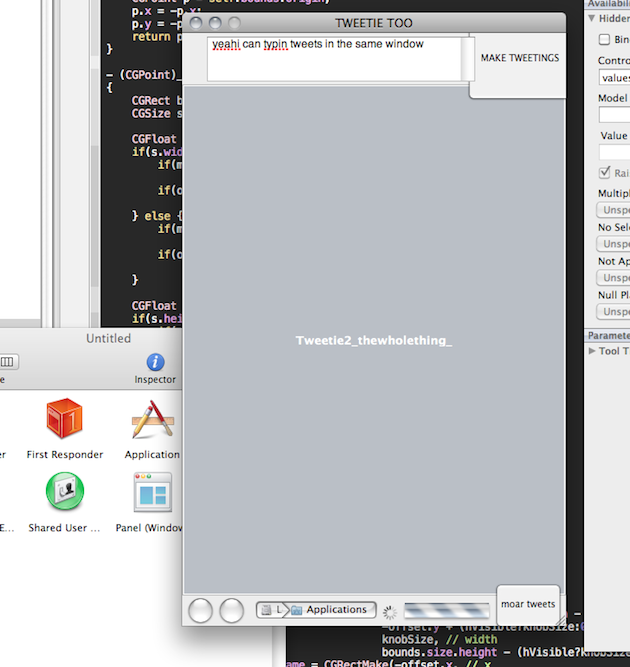Click the Tweetie2_thewholething_ label
The width and height of the screenshot is (630, 667).
[374, 340]
